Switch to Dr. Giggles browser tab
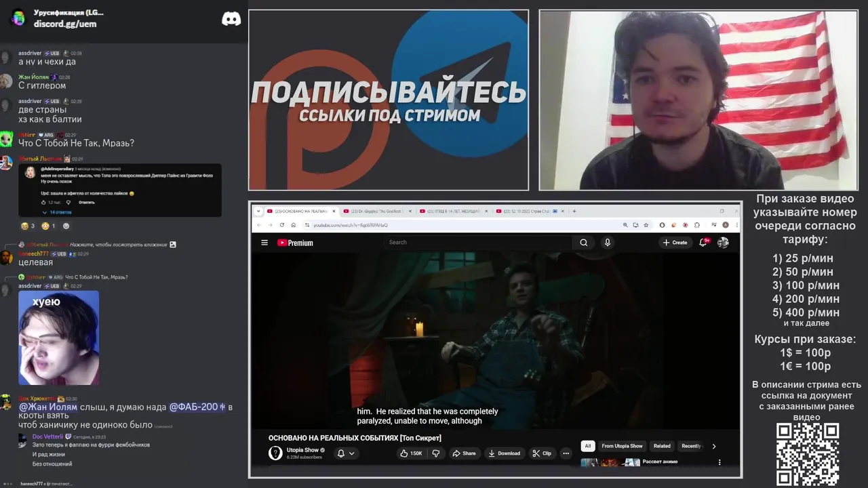The width and height of the screenshot is (868, 488). pyautogui.click(x=377, y=211)
